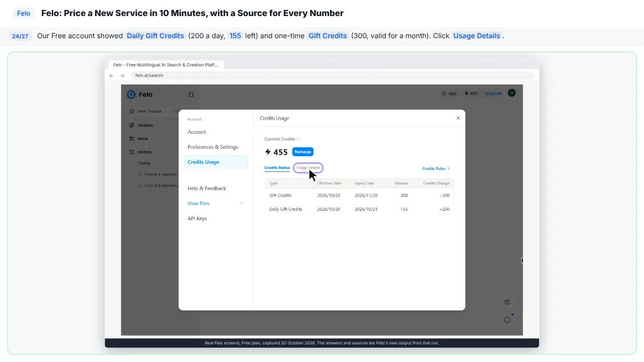Start a New Thread from the sidebar

[146, 111]
